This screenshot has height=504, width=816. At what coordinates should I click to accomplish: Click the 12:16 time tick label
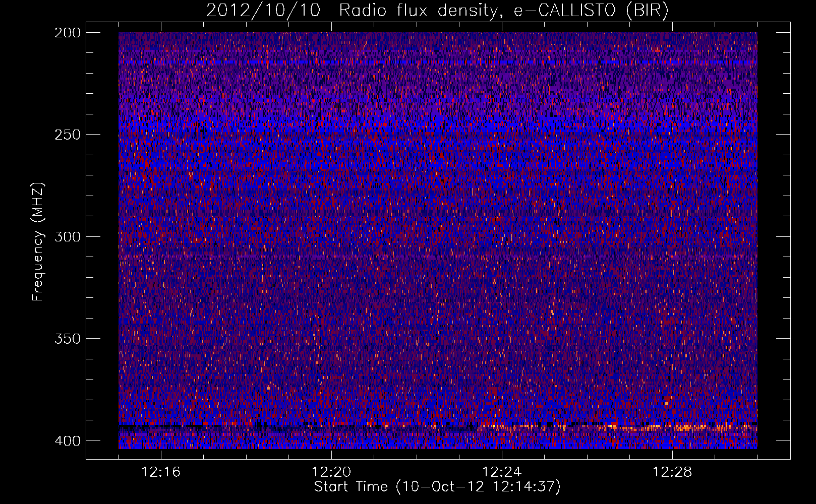(x=161, y=472)
